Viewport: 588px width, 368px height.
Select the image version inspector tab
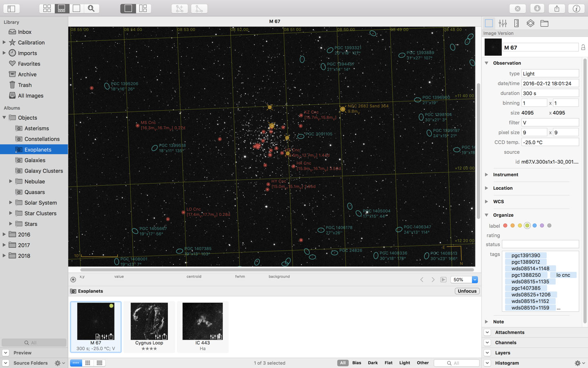pyautogui.click(x=489, y=23)
